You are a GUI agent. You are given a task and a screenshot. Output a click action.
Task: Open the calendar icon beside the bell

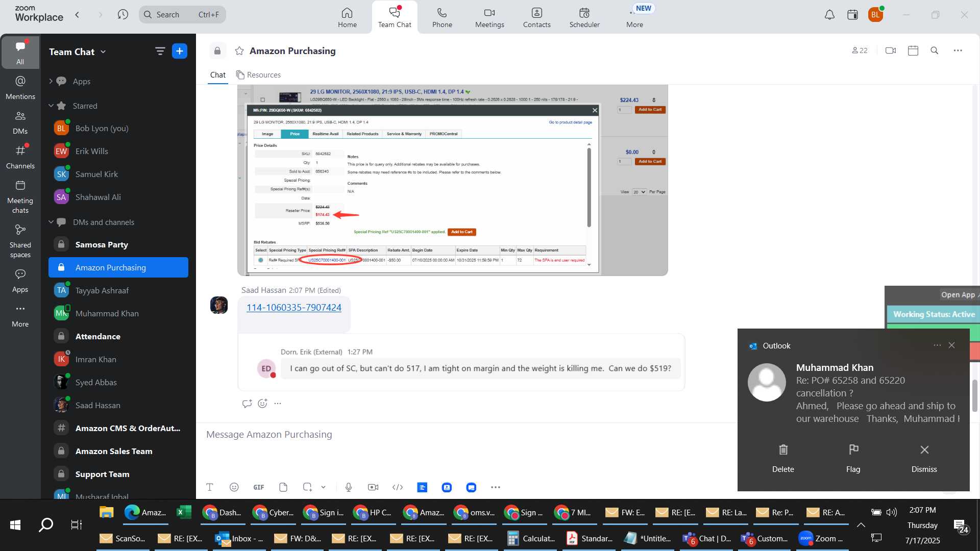(852, 15)
